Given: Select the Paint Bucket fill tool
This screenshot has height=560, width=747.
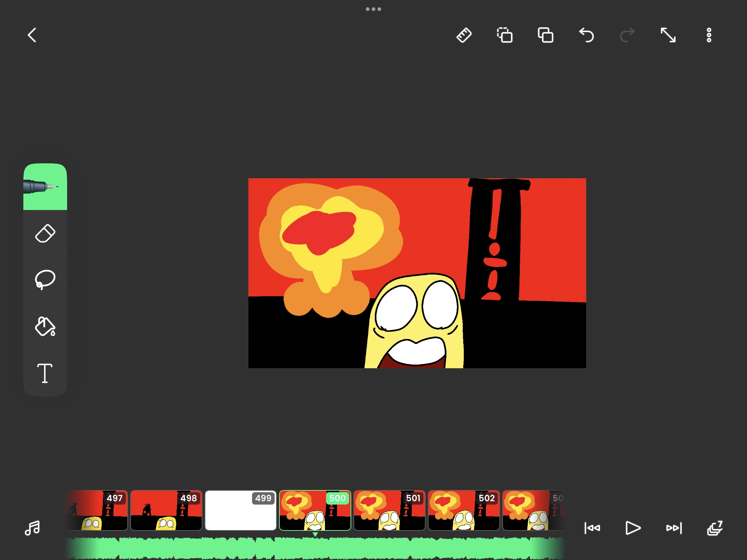Looking at the screenshot, I should pos(45,326).
